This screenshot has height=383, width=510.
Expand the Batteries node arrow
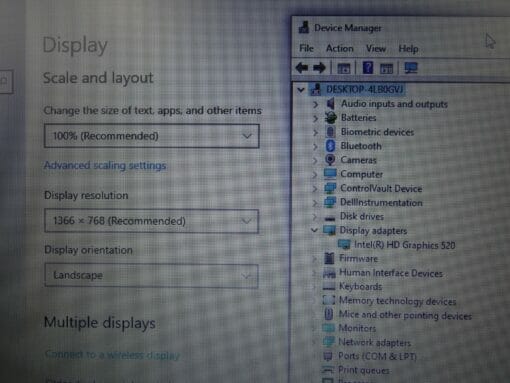(315, 118)
